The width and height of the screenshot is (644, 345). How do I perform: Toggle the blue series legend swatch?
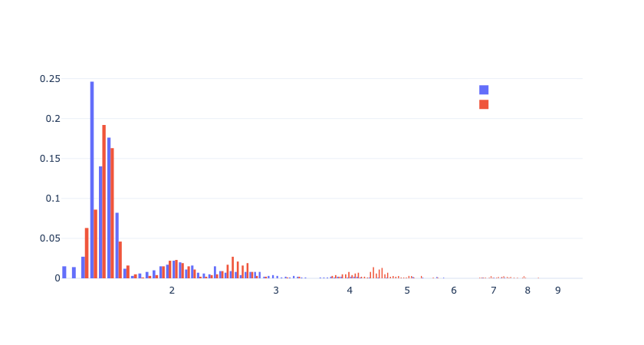pos(484,90)
